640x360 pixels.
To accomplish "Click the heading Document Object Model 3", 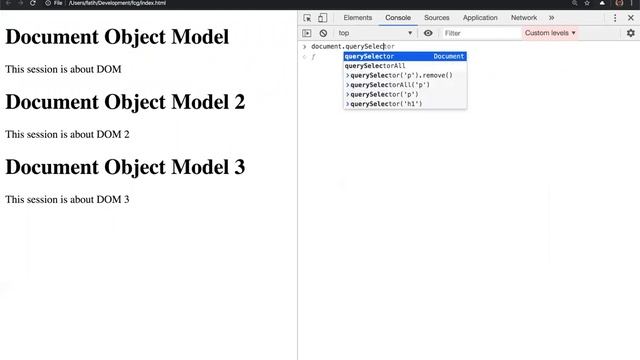I will coord(125,167).
